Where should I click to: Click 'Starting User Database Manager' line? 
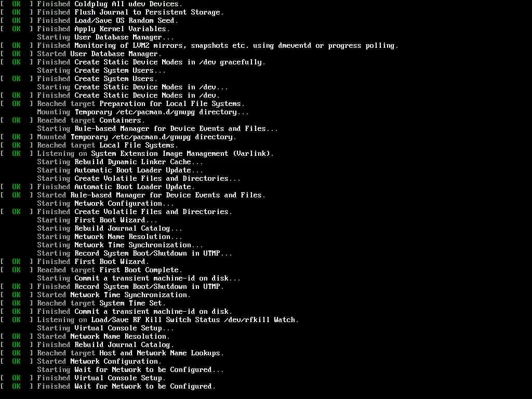[105, 37]
